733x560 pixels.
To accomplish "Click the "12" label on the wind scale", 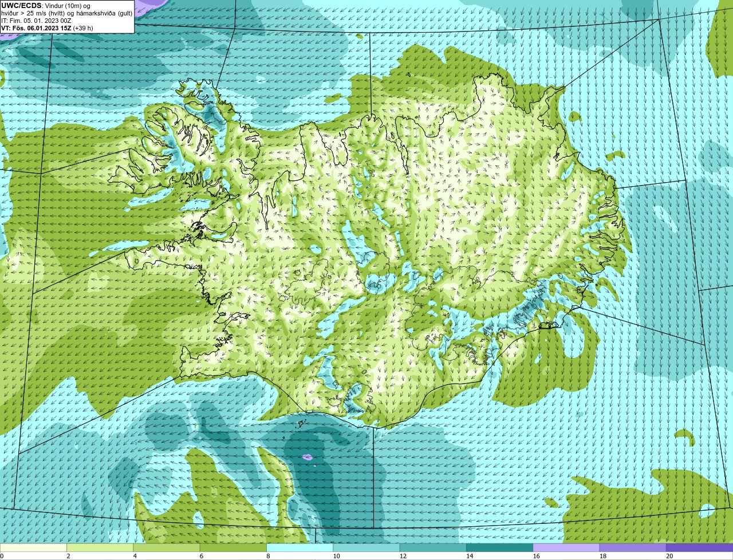I will coord(403,556).
